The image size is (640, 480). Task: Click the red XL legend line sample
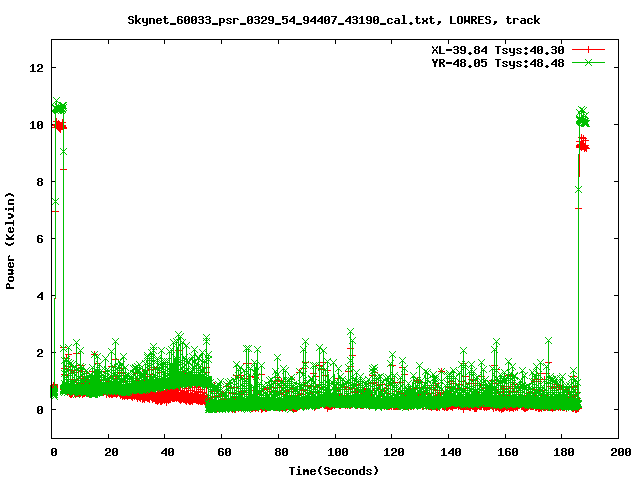588,50
